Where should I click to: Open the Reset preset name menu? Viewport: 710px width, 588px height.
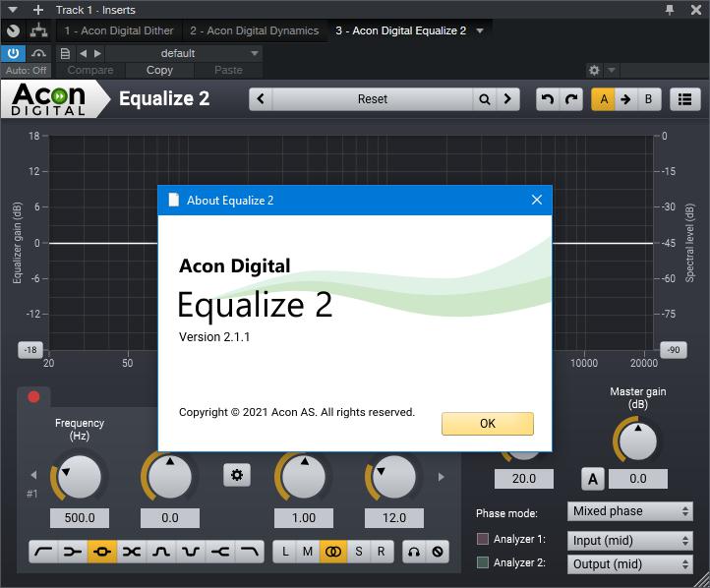coord(372,99)
